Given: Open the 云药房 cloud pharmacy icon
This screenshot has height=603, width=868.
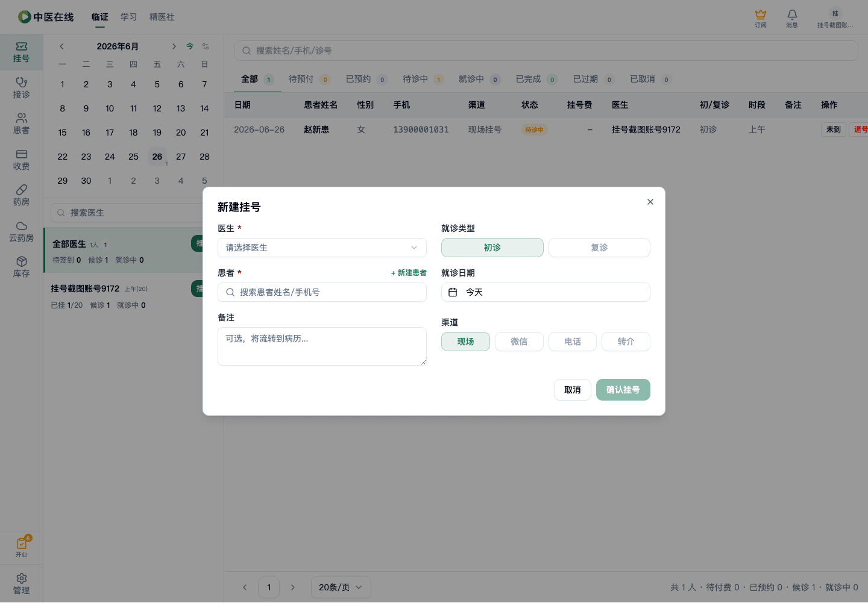Looking at the screenshot, I should click(x=21, y=231).
